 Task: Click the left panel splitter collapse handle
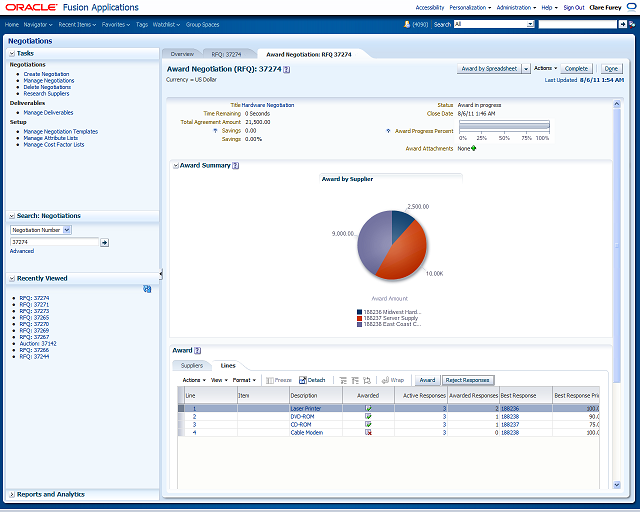(x=161, y=274)
